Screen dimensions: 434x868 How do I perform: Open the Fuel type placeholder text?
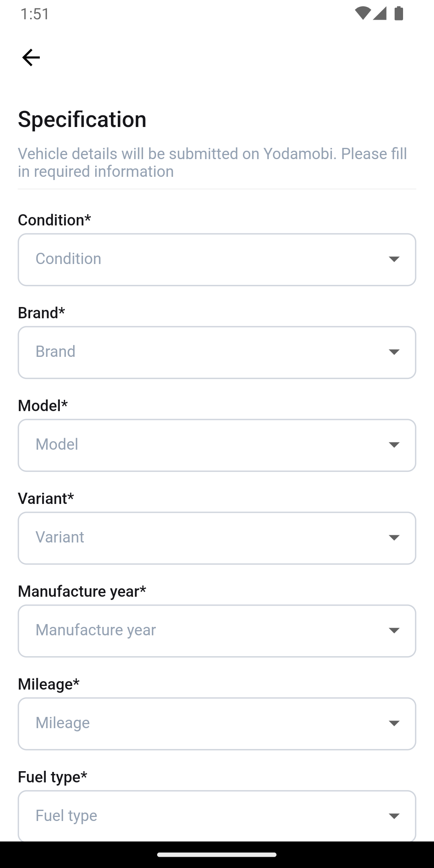click(66, 816)
